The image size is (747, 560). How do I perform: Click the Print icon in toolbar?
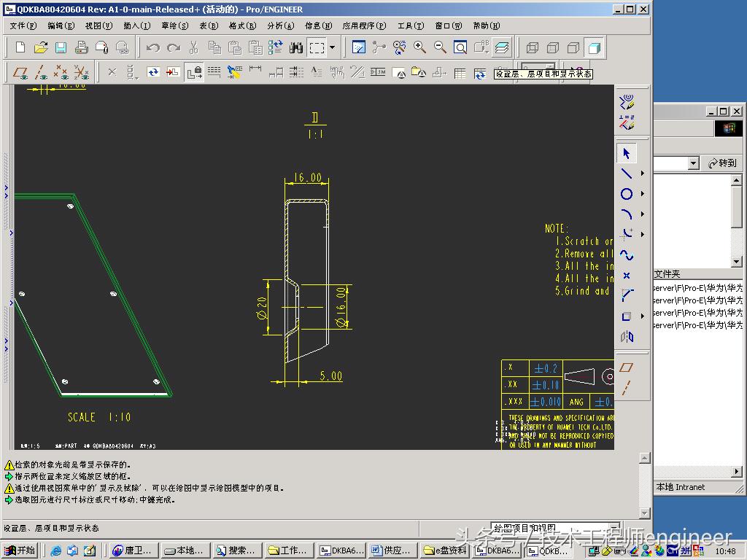click(82, 48)
